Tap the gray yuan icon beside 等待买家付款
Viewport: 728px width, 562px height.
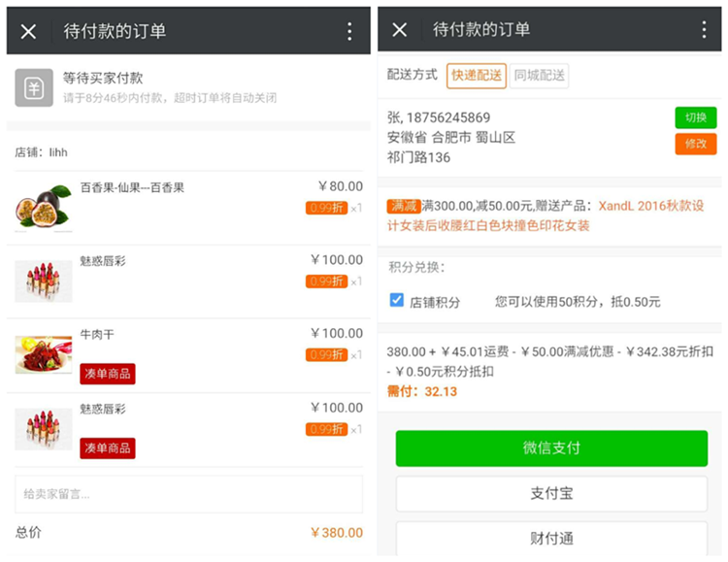[x=33, y=88]
